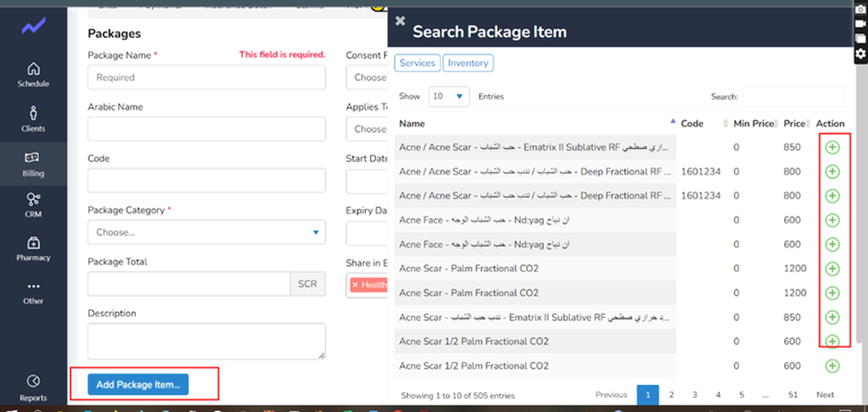Open the Schedule section in the sidebar
Screen dimensions: 868x412
(33, 75)
